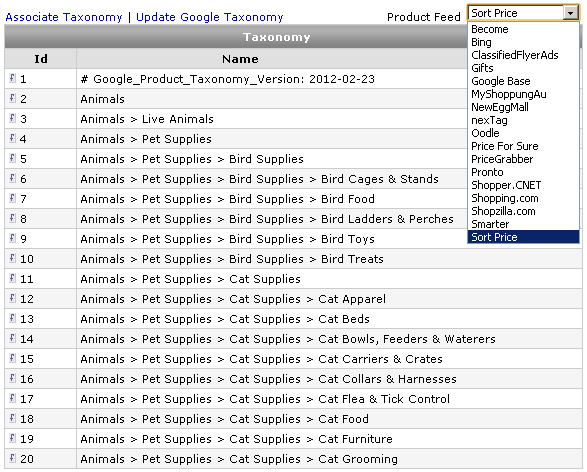
Task: Pick Shopzilla.com from the feed options
Action: click(503, 211)
